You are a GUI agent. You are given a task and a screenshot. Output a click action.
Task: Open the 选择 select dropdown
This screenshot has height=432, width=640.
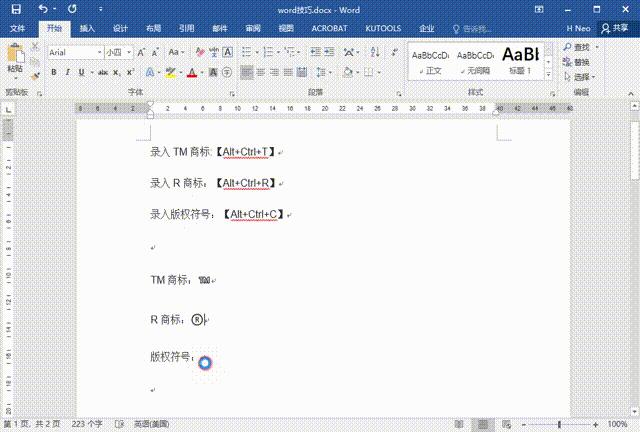(579, 77)
